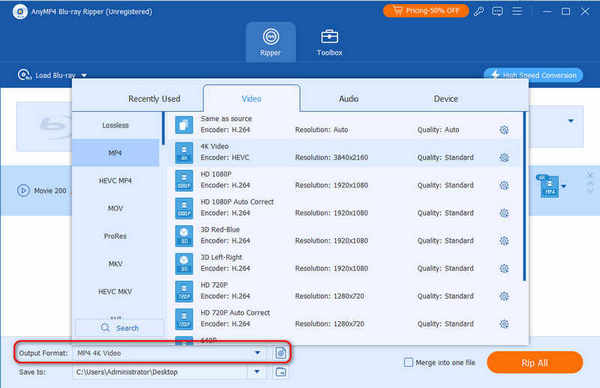
Task: Switch to the Recently Used tab
Action: [154, 99]
